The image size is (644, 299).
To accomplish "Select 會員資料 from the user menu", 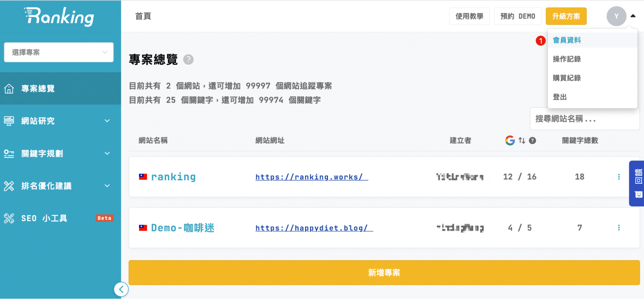I will 567,40.
